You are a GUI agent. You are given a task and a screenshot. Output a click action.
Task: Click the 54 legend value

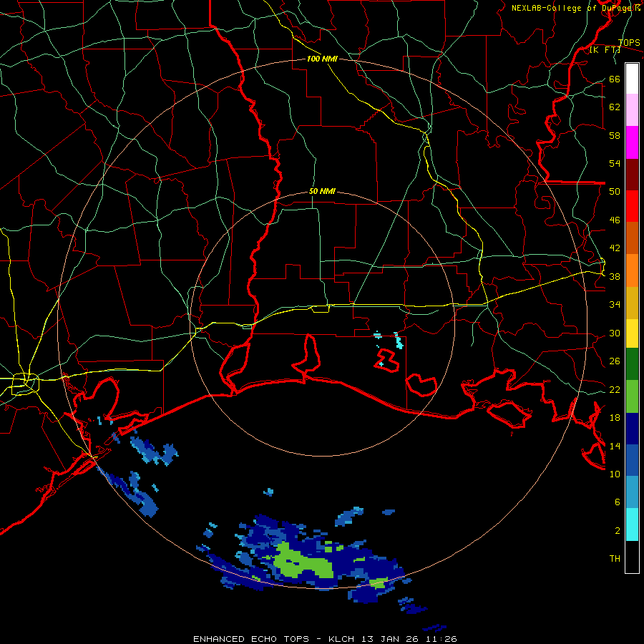pos(615,163)
